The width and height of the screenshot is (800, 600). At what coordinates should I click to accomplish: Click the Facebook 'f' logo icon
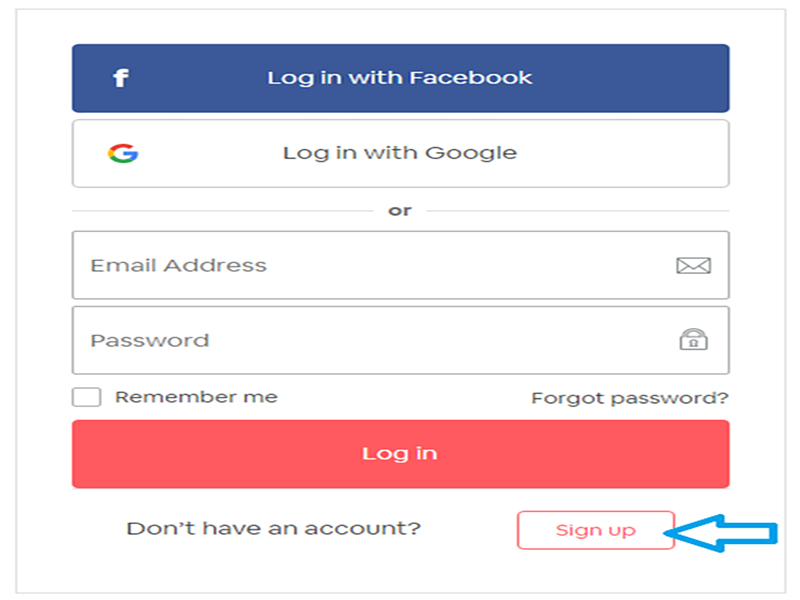click(x=120, y=78)
